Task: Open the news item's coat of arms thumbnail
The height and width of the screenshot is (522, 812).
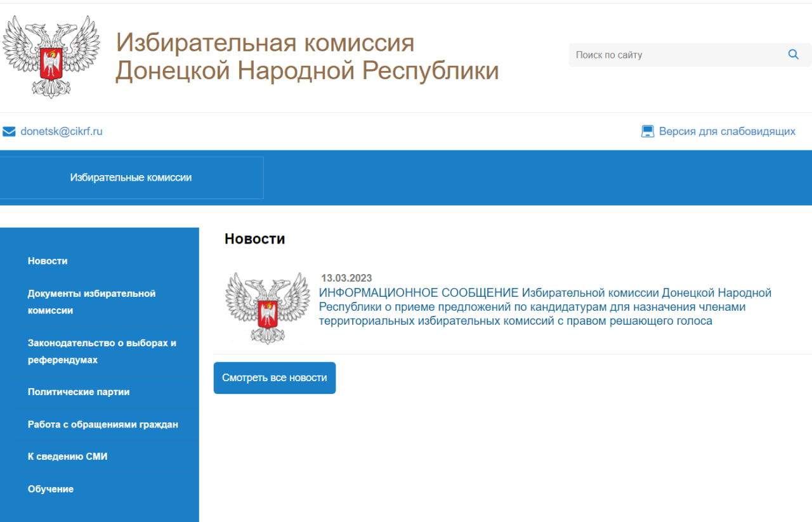Action: click(x=267, y=308)
